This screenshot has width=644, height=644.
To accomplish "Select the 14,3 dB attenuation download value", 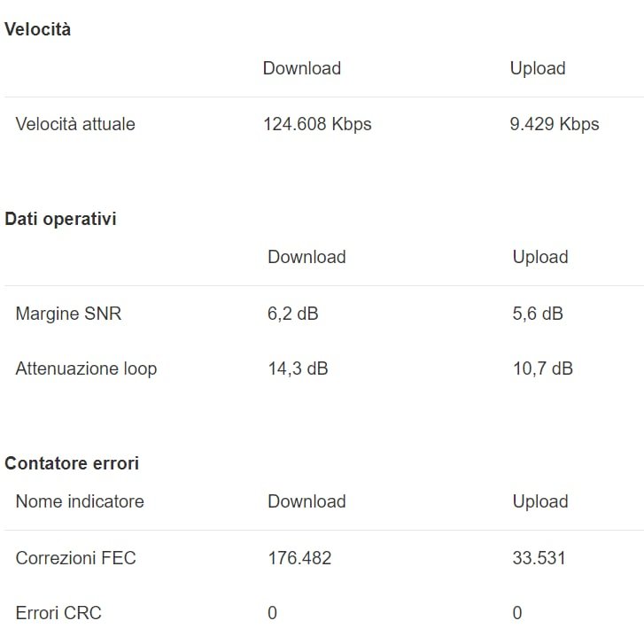I will point(298,369).
